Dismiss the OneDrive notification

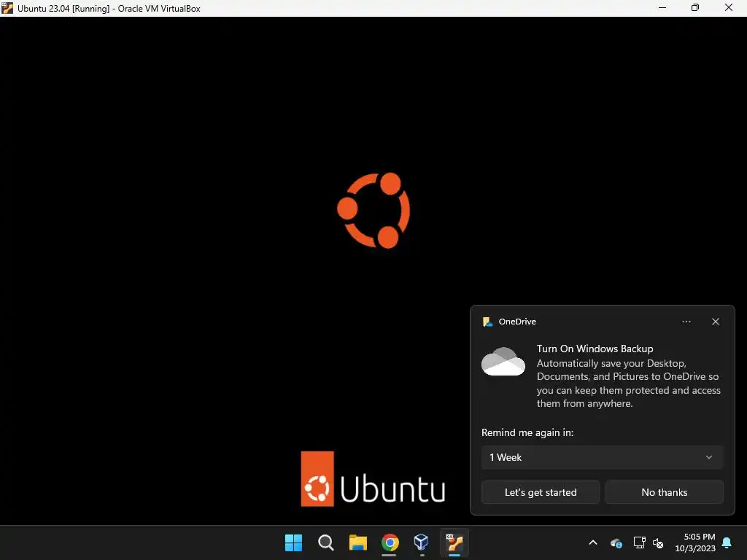(716, 322)
